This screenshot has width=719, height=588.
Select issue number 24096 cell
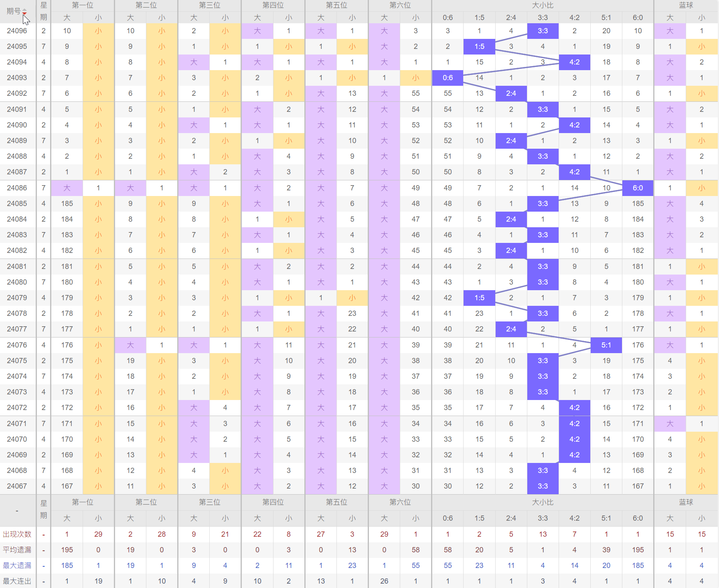17,31
